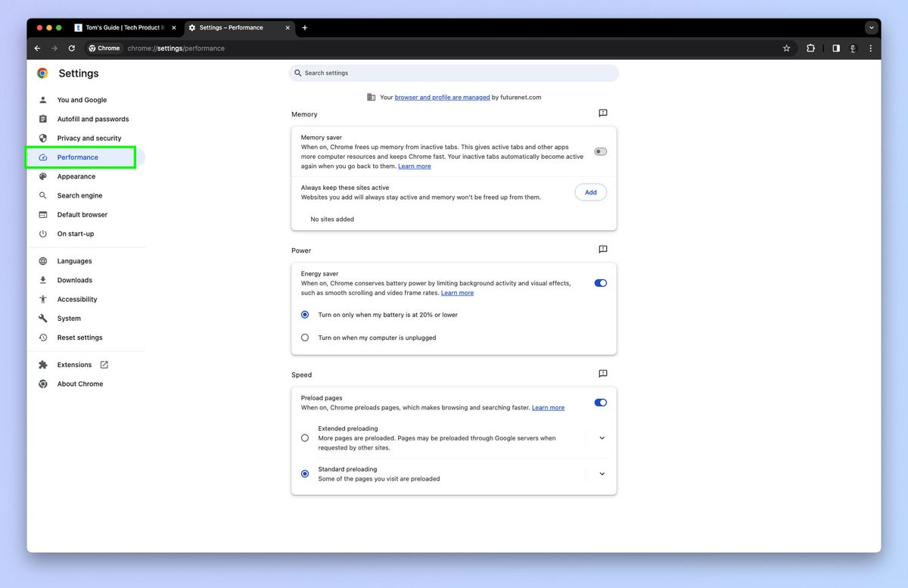Open the browser profile icon
This screenshot has width=908, height=588.
[852, 48]
